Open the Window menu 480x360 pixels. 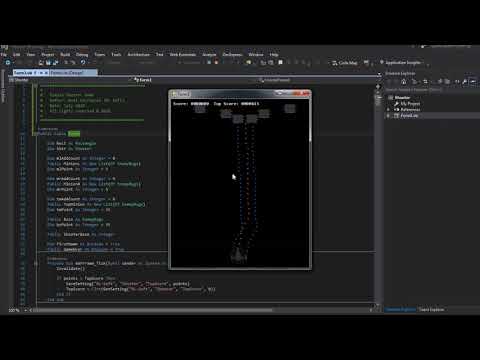tap(256, 54)
